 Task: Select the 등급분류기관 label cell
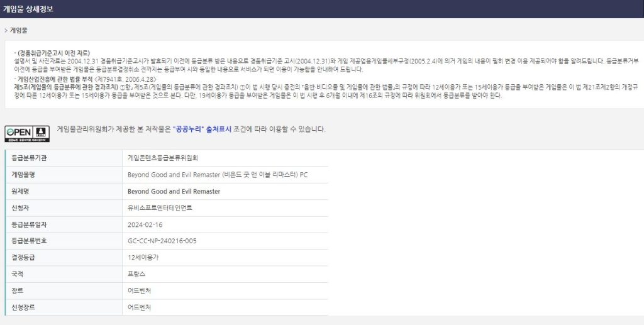(64, 158)
